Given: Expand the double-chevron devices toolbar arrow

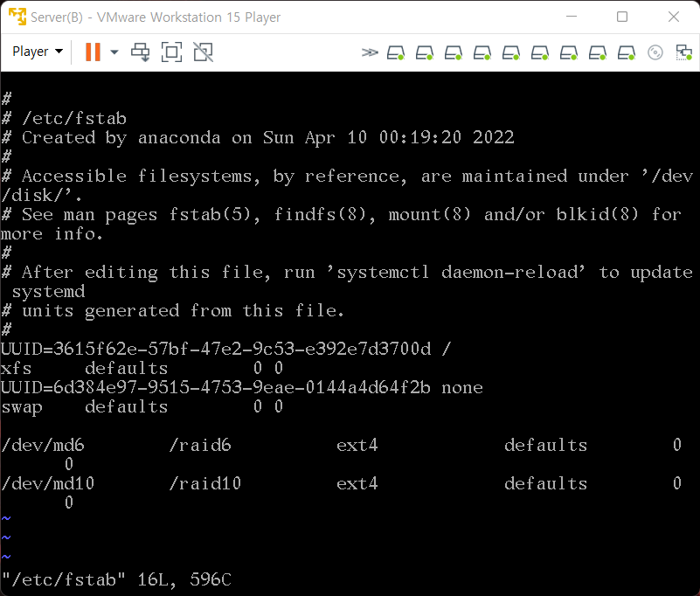Looking at the screenshot, I should pyautogui.click(x=370, y=52).
